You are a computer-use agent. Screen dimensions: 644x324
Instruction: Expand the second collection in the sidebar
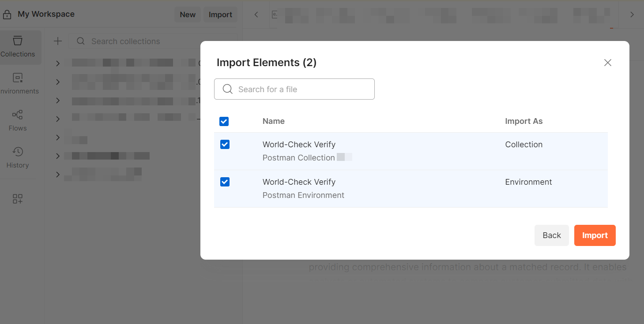pos(58,82)
